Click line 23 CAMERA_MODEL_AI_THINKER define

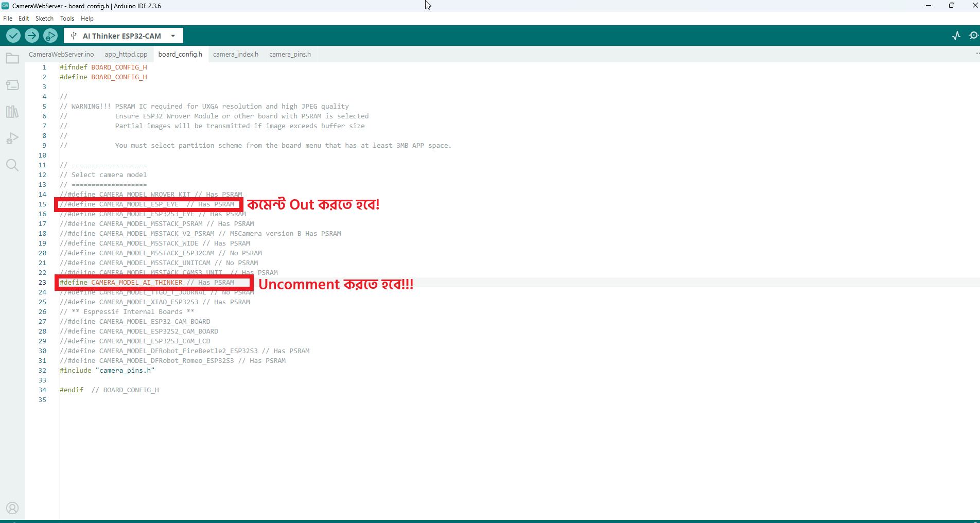pos(147,283)
